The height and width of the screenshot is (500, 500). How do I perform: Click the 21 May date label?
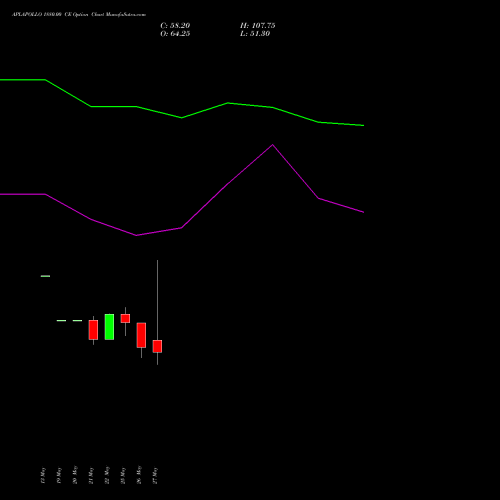tap(91, 476)
